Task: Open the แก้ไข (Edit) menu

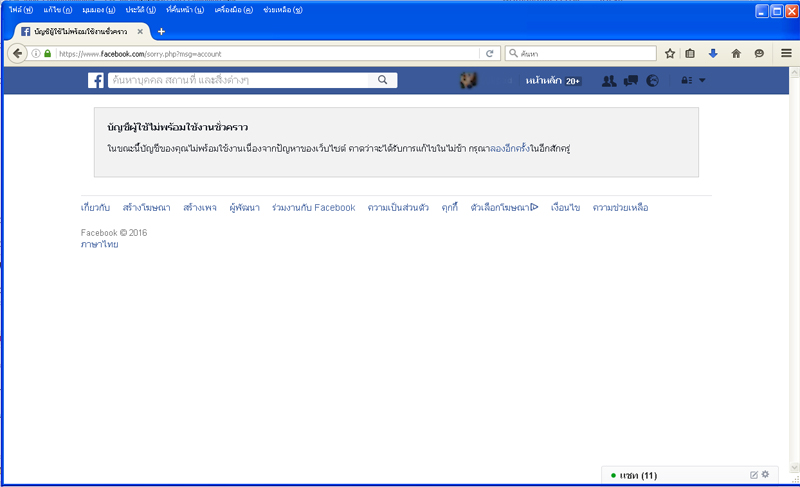Action: (x=58, y=10)
